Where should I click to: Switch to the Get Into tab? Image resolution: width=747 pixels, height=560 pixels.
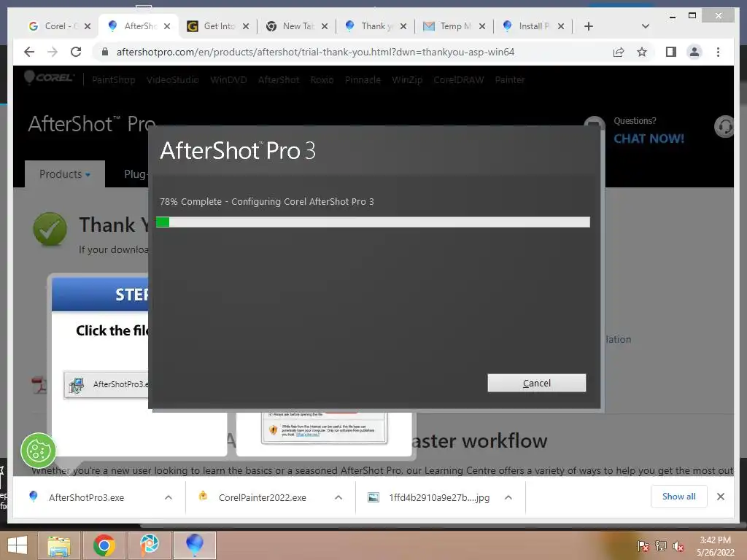(x=212, y=26)
